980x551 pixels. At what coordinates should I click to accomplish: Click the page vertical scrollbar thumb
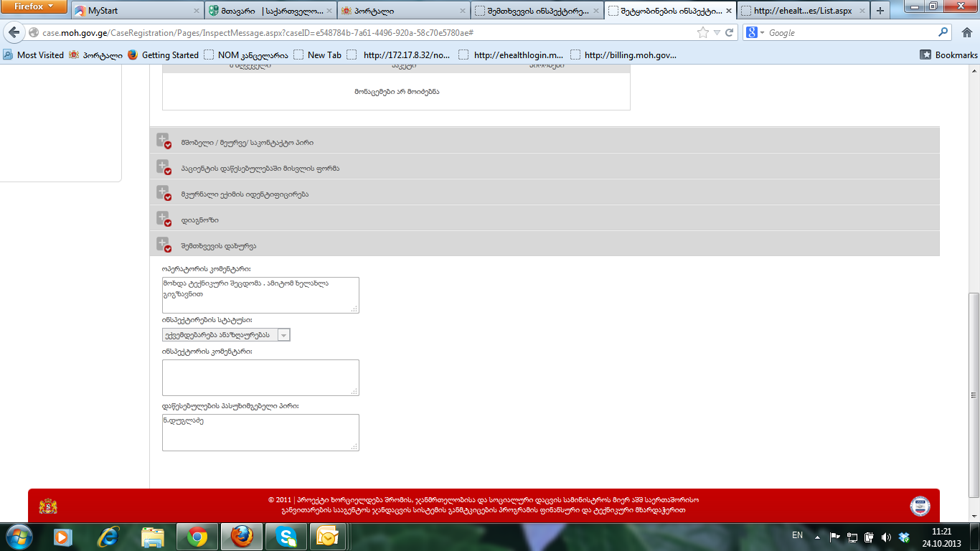[974, 395]
